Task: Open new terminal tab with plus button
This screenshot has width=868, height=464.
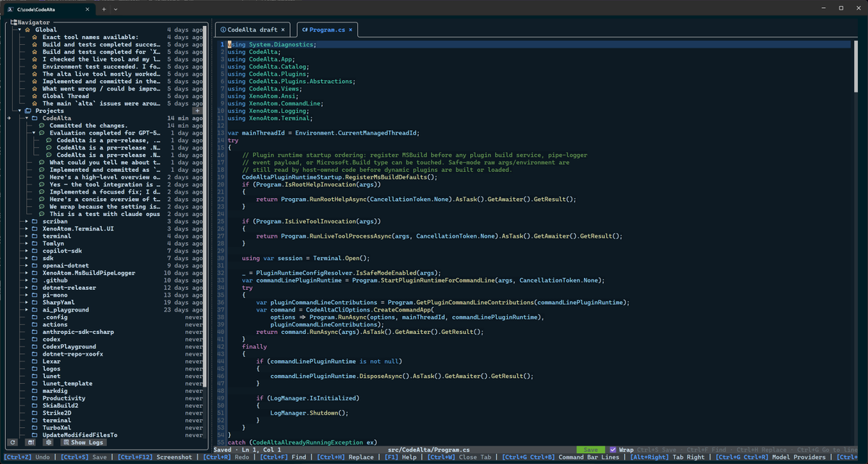Action: (103, 8)
